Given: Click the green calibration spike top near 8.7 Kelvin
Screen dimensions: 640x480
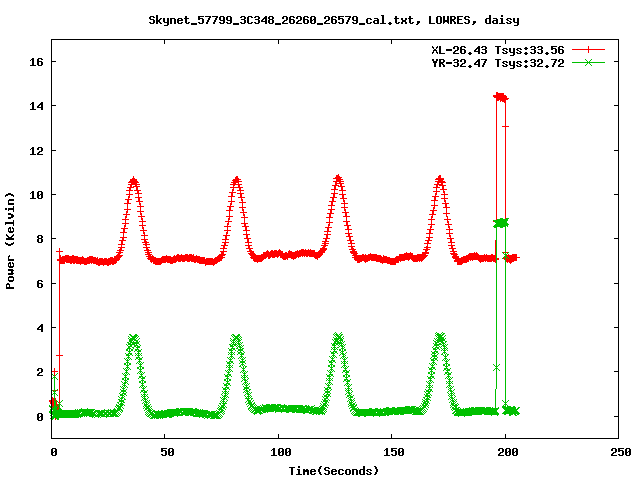Looking at the screenshot, I should [x=501, y=223].
